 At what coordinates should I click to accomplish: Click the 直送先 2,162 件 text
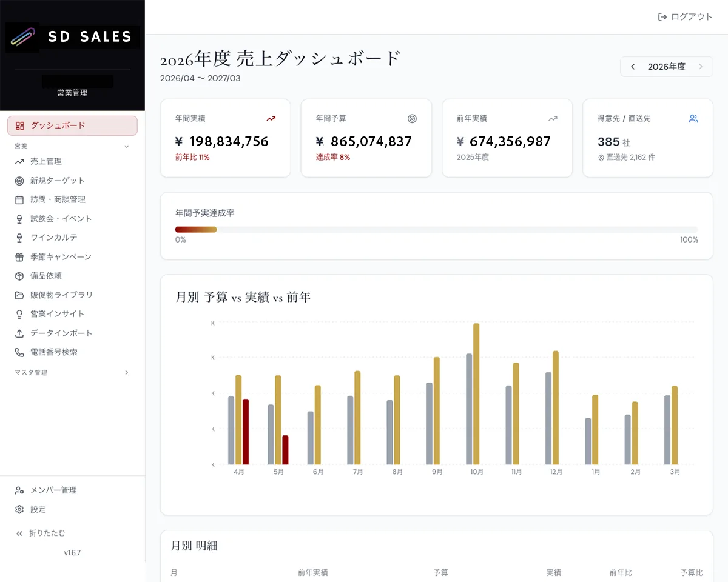click(x=631, y=158)
